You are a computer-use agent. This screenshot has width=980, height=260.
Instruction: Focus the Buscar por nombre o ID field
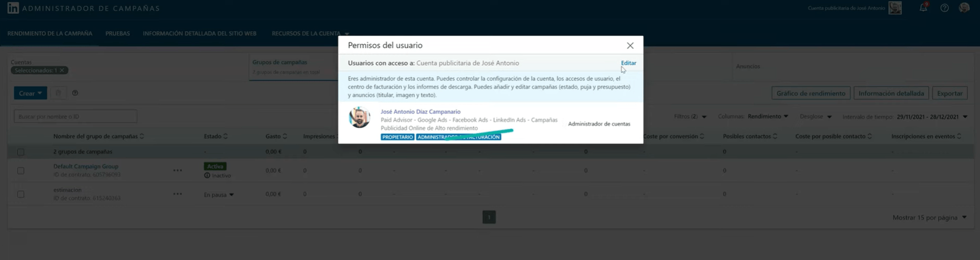tap(75, 116)
